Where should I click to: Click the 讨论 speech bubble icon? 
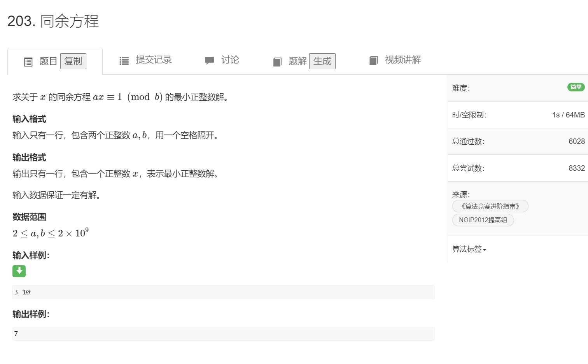click(x=210, y=60)
